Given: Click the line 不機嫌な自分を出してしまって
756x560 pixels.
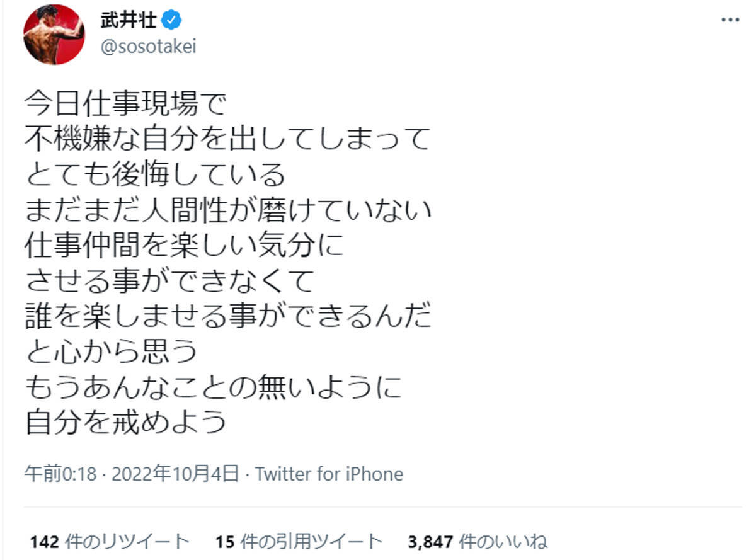Looking at the screenshot, I should (227, 139).
